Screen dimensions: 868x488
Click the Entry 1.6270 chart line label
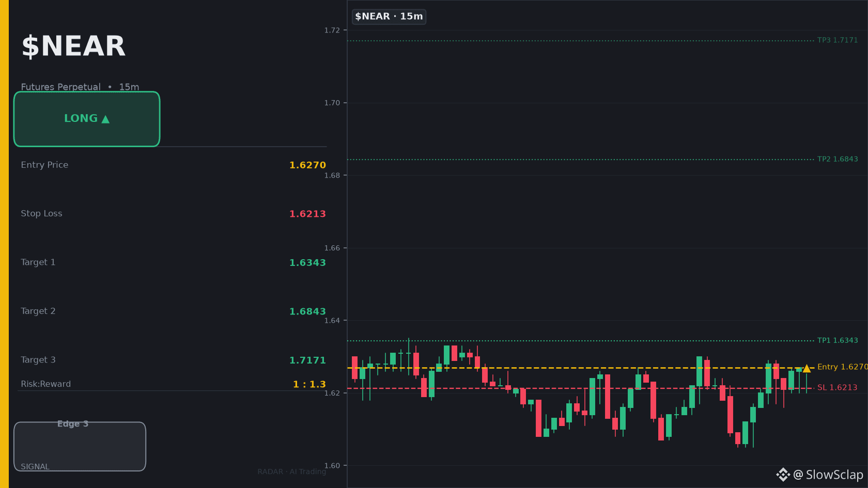click(842, 367)
